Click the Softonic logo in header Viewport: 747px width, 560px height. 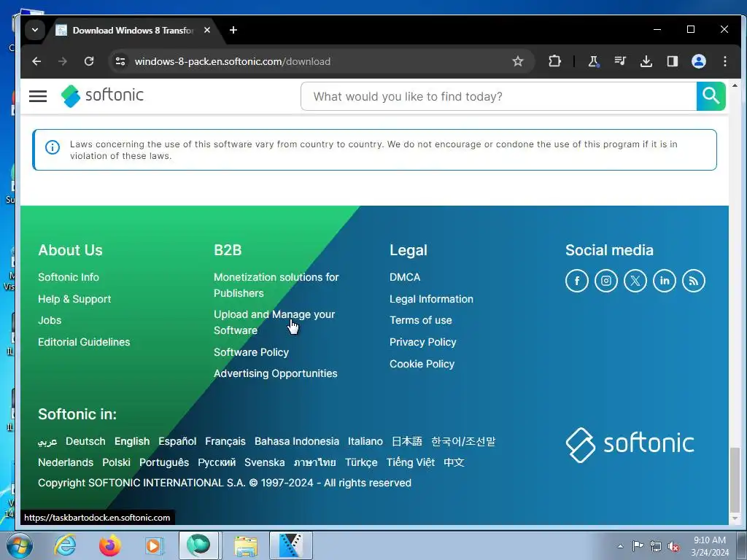[x=102, y=96]
